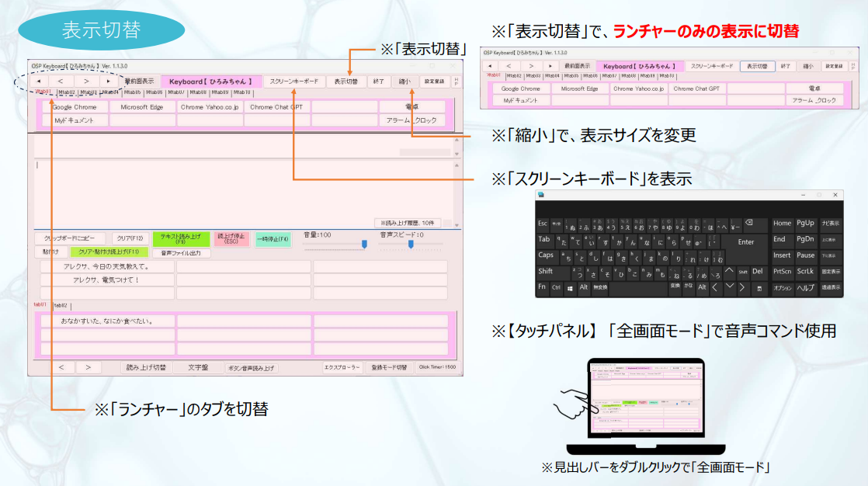Click the 音量:100 volume slider handle
Viewport: 868px width, 486px height.
[364, 244]
